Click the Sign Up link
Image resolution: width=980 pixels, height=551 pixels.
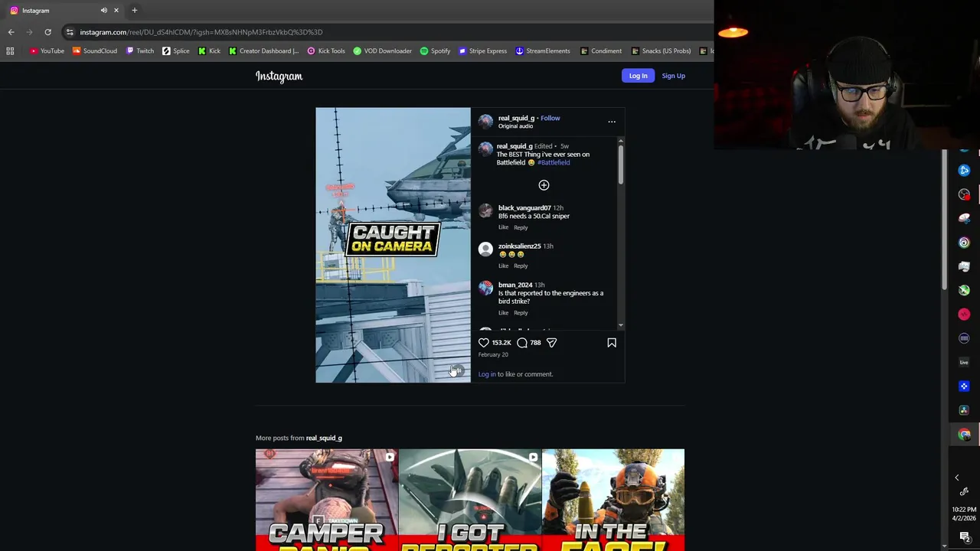coord(673,76)
